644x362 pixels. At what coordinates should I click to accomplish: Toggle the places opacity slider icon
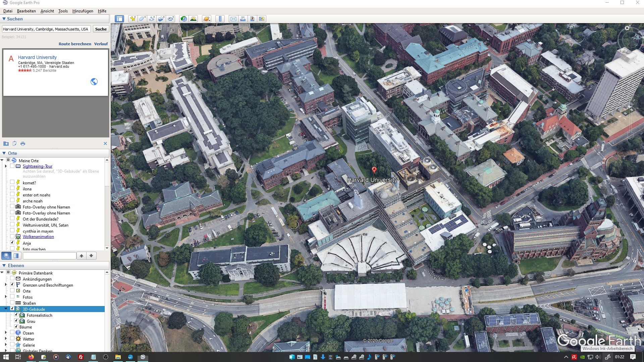tap(16, 256)
